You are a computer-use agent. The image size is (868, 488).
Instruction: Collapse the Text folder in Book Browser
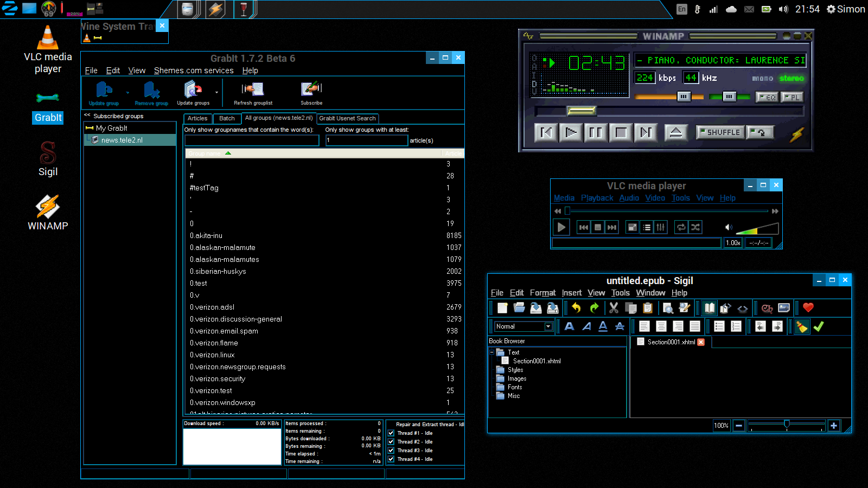point(492,352)
